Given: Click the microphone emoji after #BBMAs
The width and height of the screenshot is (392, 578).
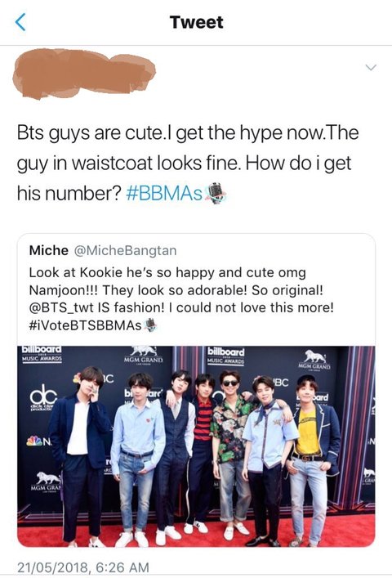Looking at the screenshot, I should coord(216,193).
